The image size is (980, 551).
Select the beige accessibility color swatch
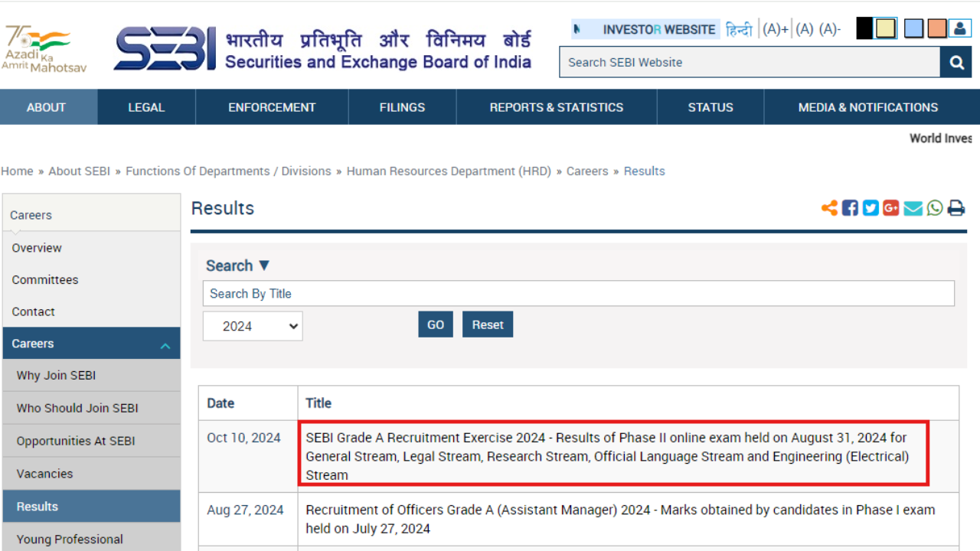pyautogui.click(x=885, y=28)
